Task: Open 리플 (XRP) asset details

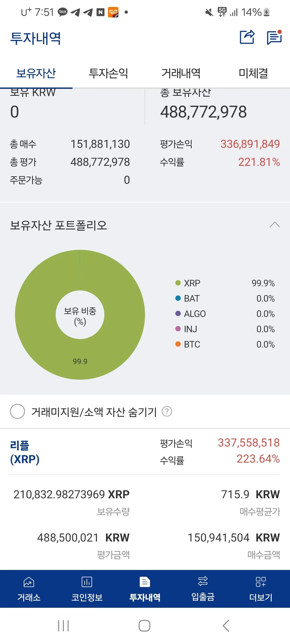Action: pyautogui.click(x=25, y=452)
